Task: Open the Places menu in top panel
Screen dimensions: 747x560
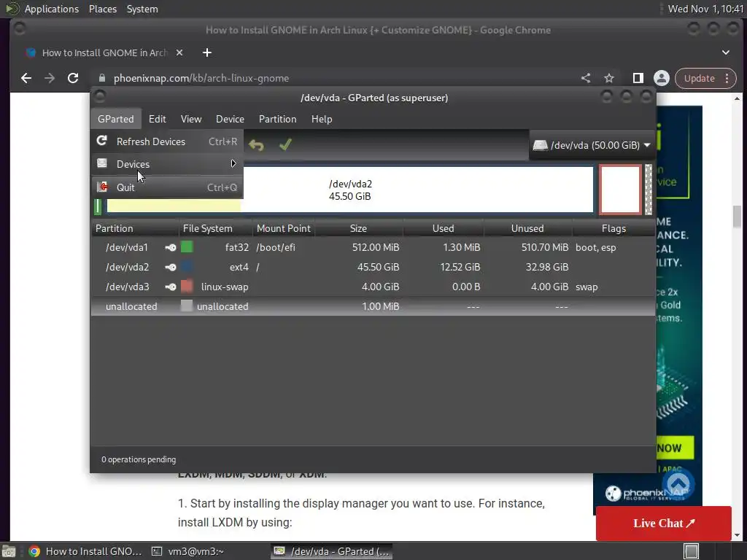Action: tap(103, 9)
